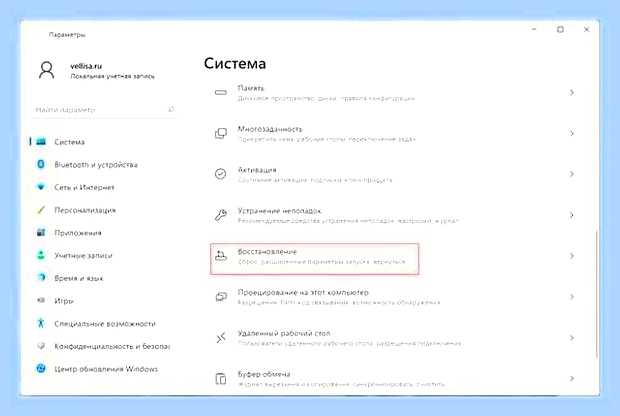This screenshot has width=620, height=416.
Task: Click the Приложения apps icon
Action: click(41, 233)
